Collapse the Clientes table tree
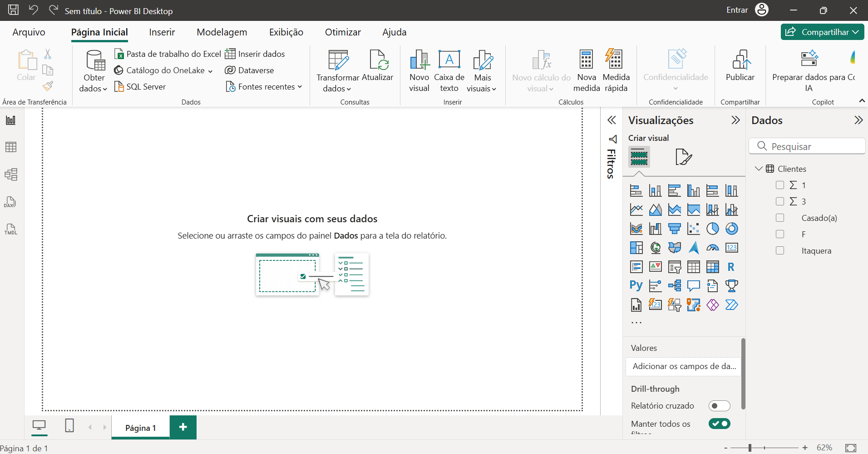The width and height of the screenshot is (868, 454). 759,169
